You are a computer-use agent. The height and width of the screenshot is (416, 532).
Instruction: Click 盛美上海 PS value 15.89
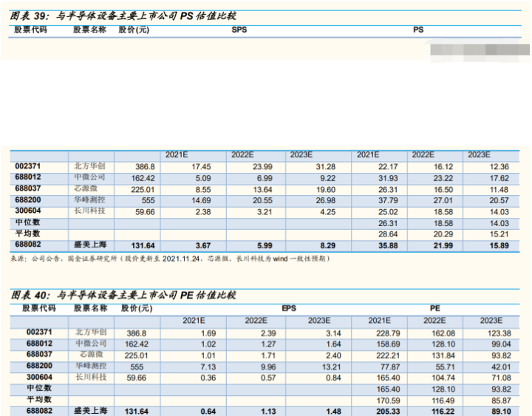pyautogui.click(x=499, y=245)
